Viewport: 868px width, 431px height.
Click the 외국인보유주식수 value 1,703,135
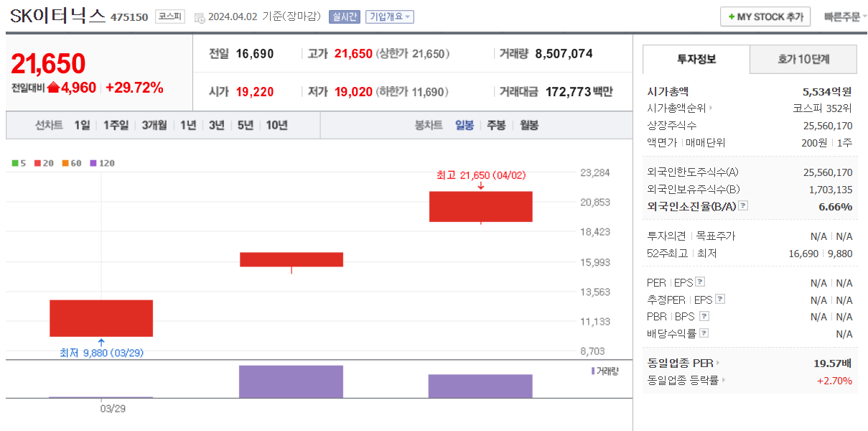[831, 190]
